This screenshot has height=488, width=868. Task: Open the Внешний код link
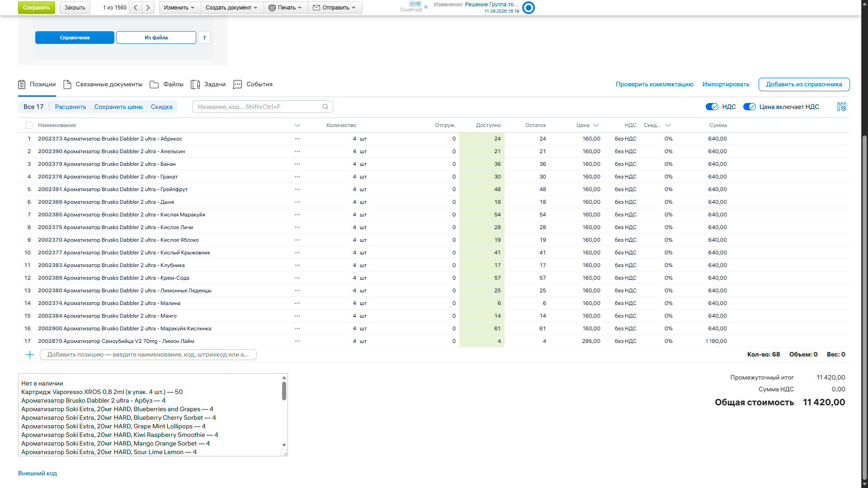[x=38, y=474]
